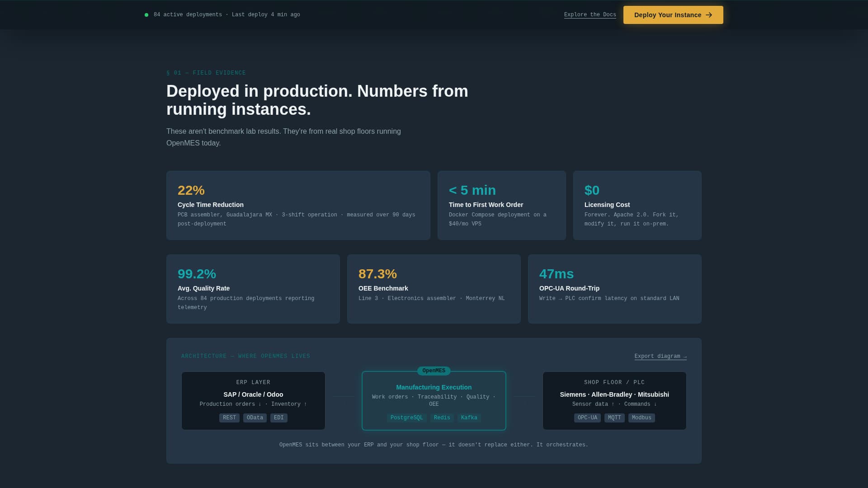868x488 pixels.
Task: Click 'Avg. Quality Rate' label
Action: [x=203, y=288]
